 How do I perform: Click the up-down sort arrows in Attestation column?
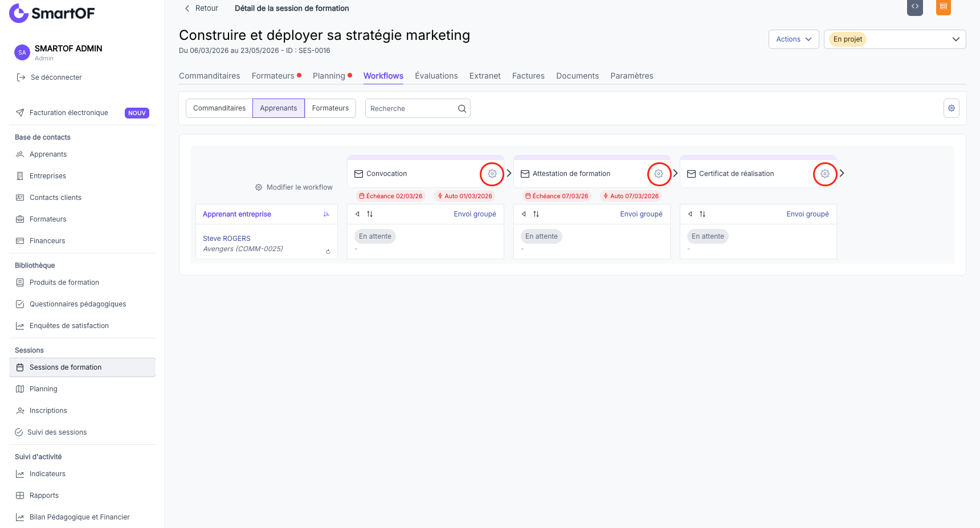click(536, 214)
